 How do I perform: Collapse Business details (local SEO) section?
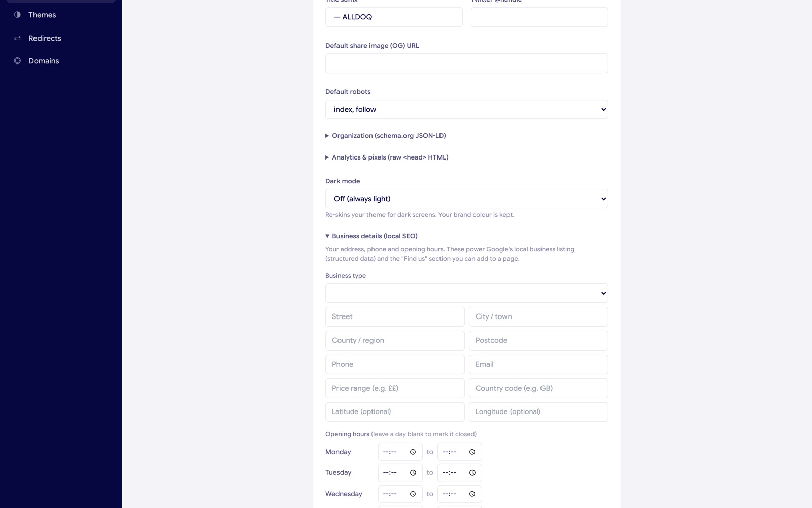(371, 236)
